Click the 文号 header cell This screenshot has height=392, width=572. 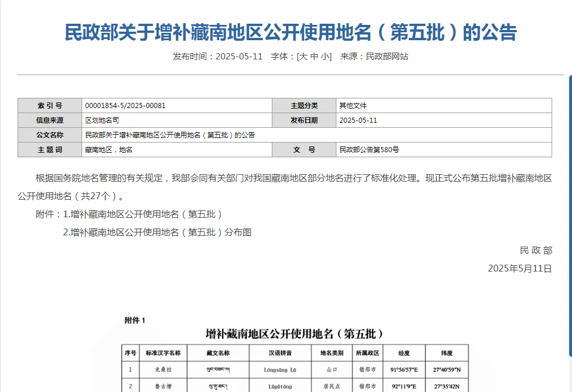click(304, 150)
